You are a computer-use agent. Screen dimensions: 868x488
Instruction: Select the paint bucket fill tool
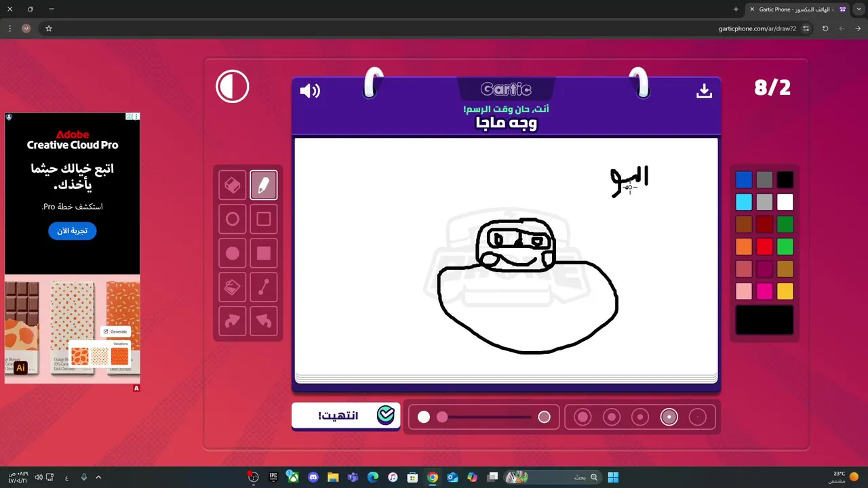tap(233, 287)
